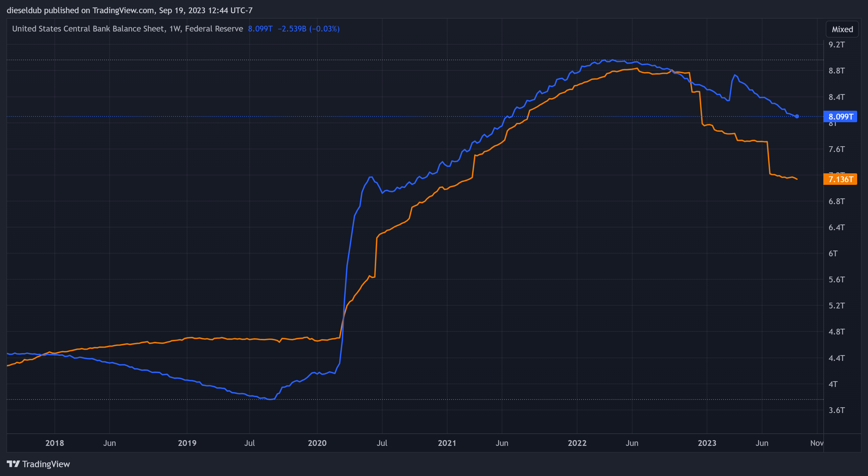Click the '2018' time axis label
Viewport: 868px width, 476px height.
pyautogui.click(x=54, y=443)
